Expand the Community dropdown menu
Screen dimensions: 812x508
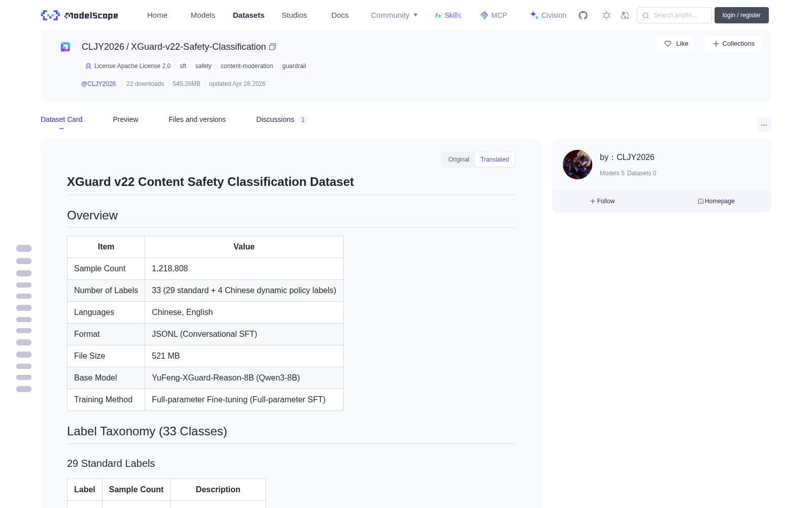394,15
